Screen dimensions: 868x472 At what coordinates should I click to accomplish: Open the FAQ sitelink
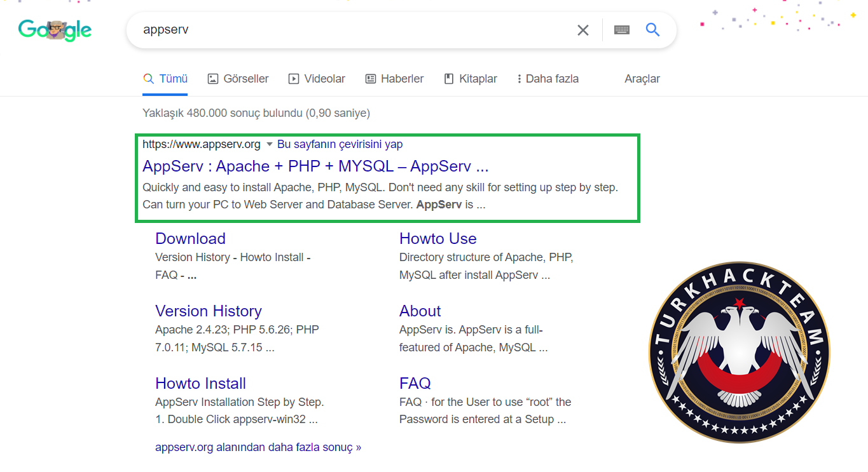[415, 383]
